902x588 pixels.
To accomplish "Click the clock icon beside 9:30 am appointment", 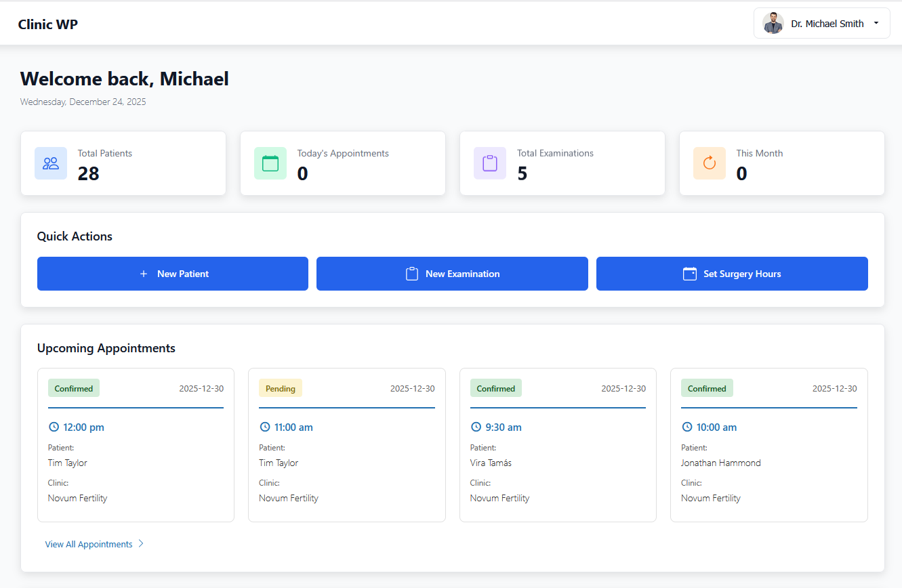I will [476, 427].
